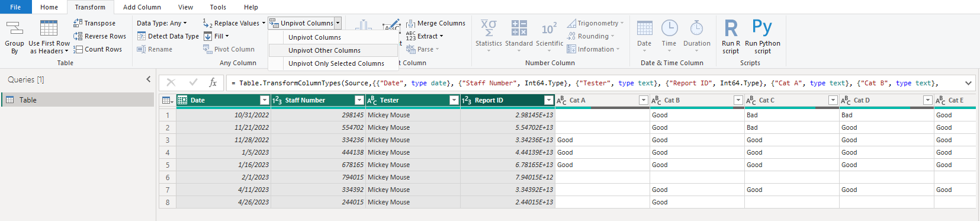Screen dimensions: 980x221
Task: Open the Trigonometry dropdown
Action: [595, 23]
